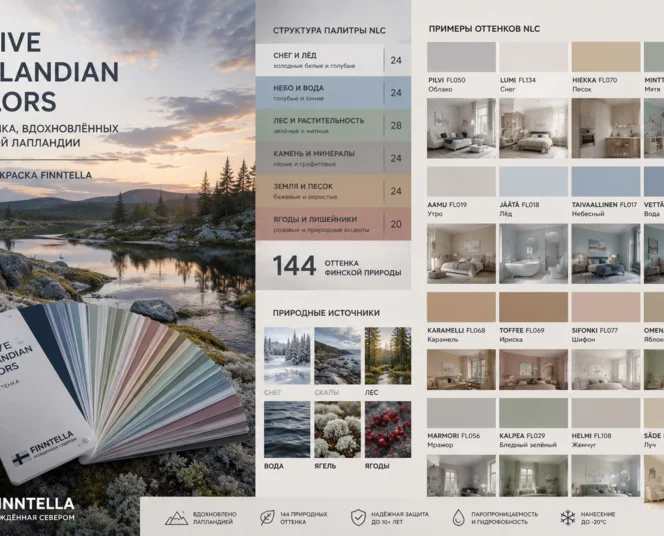
Task: Click the ПРИРОДНЫЕ ИСТОЧНИКИ heading
Action: coord(326,313)
